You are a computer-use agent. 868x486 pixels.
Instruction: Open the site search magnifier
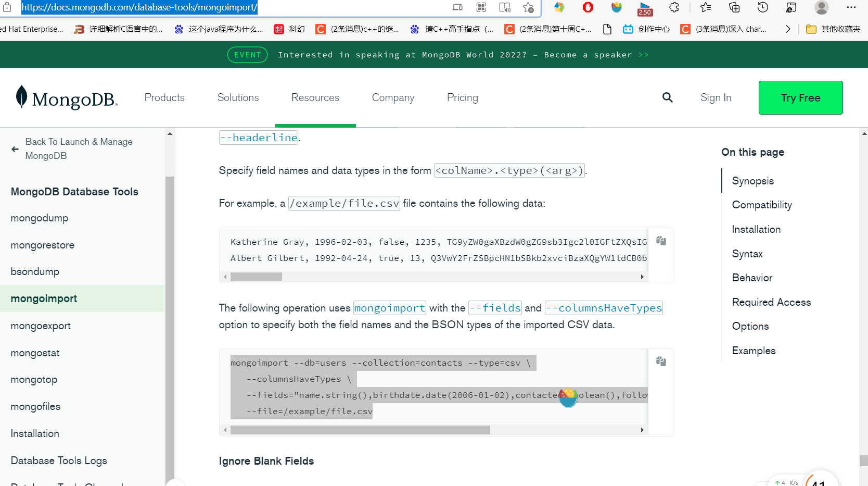668,97
